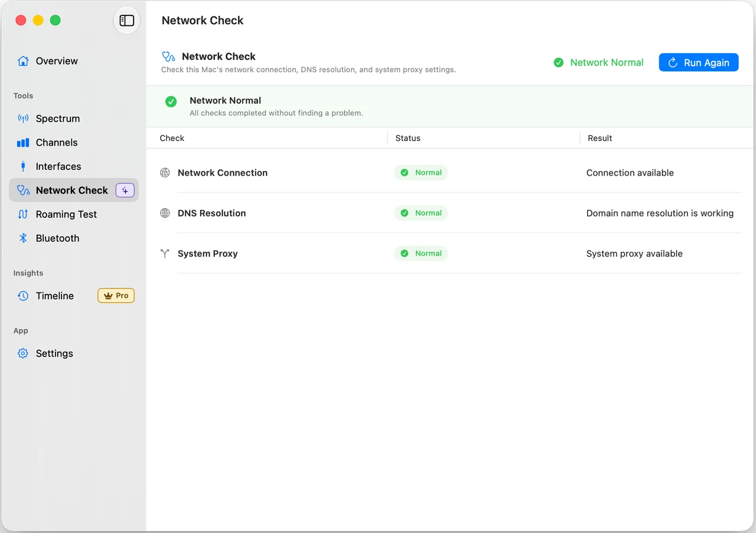Viewport: 756px width, 533px height.
Task: Click 'Domain name resolution is working' text
Action: 660,213
